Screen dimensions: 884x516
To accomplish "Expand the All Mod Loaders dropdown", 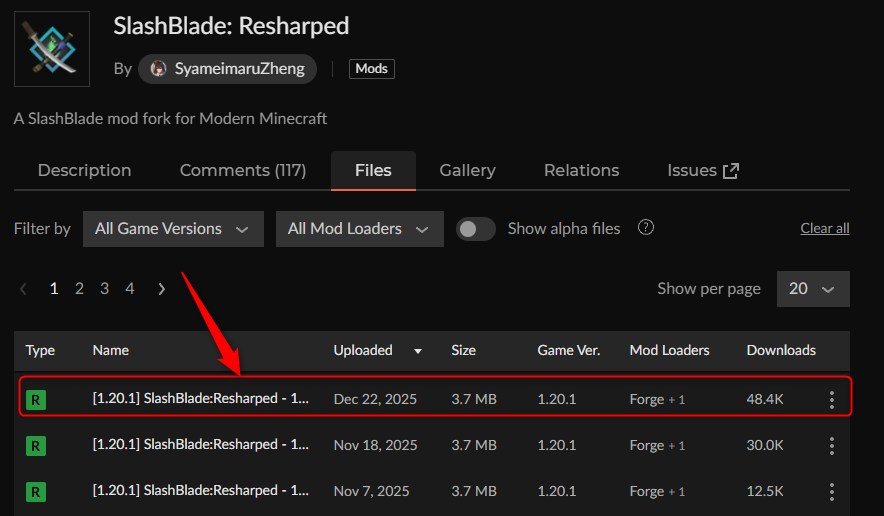I will click(x=360, y=229).
